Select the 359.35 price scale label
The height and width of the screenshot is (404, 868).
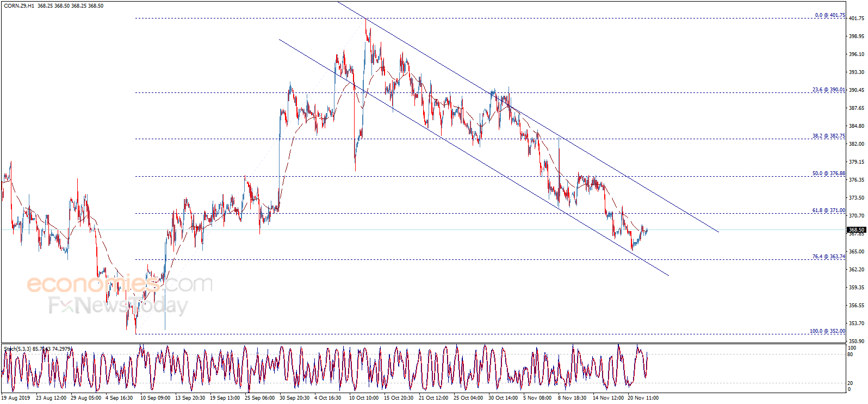point(857,288)
